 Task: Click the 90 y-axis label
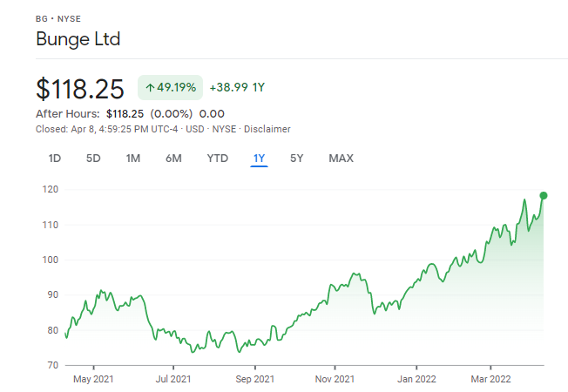click(x=52, y=295)
